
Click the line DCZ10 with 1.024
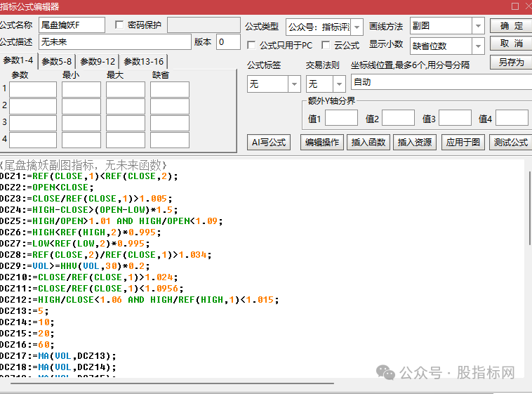(89, 277)
